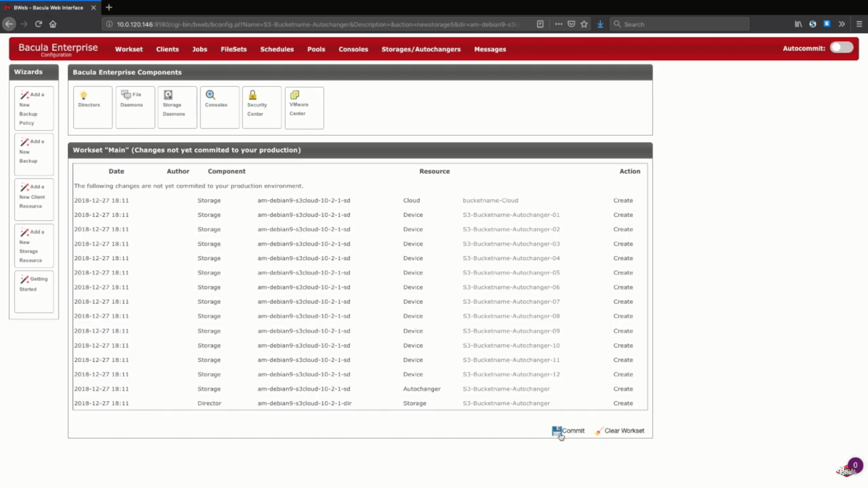
Task: Go back to the previous page
Action: pos(9,24)
